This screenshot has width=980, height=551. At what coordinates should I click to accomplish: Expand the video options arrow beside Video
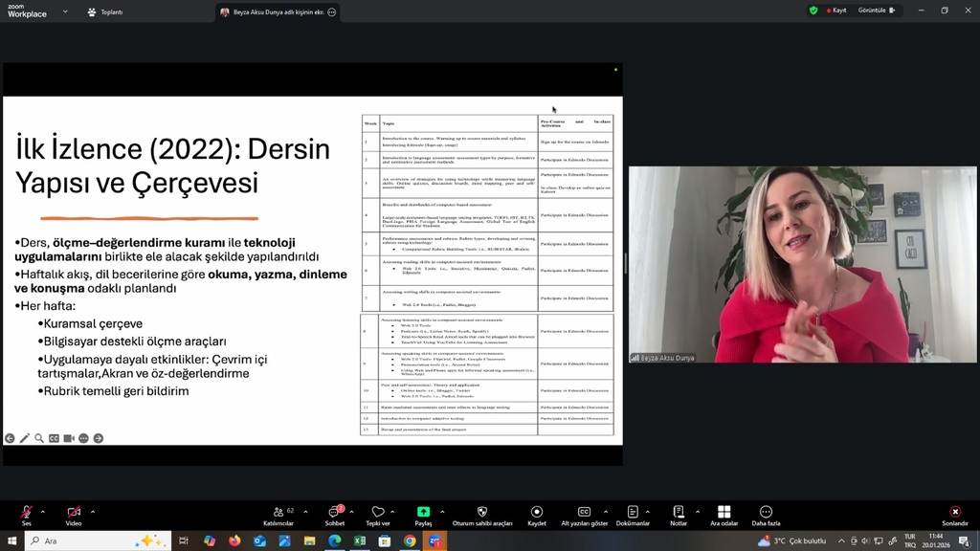click(x=92, y=511)
